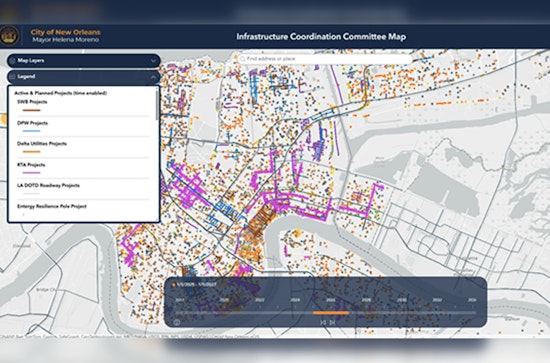Click the City of New Orleans seal logo

9,35
